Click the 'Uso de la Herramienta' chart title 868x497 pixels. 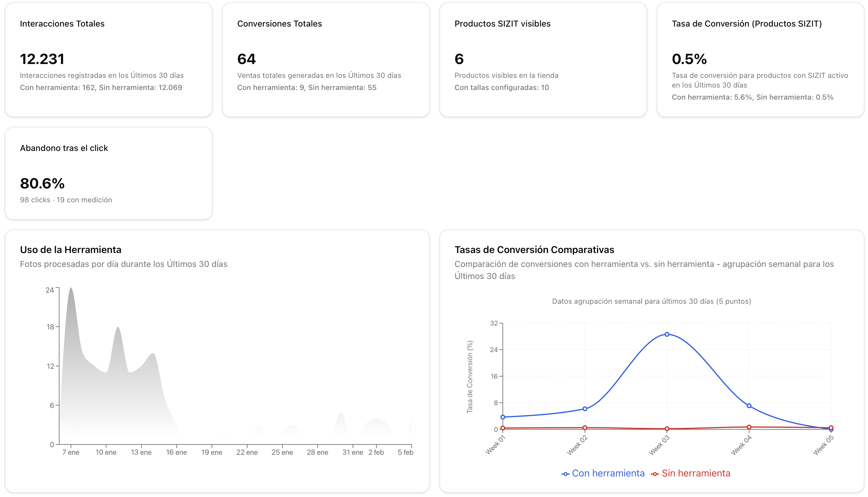click(71, 249)
